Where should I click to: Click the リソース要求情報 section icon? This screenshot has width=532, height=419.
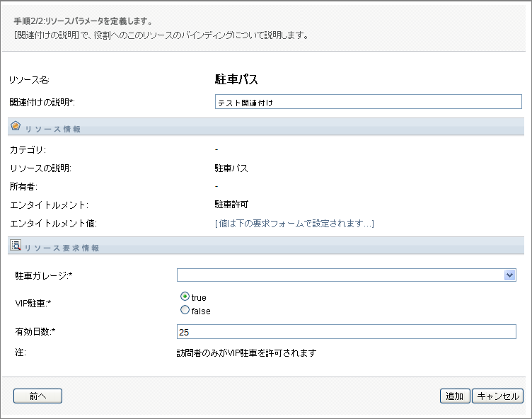16,245
